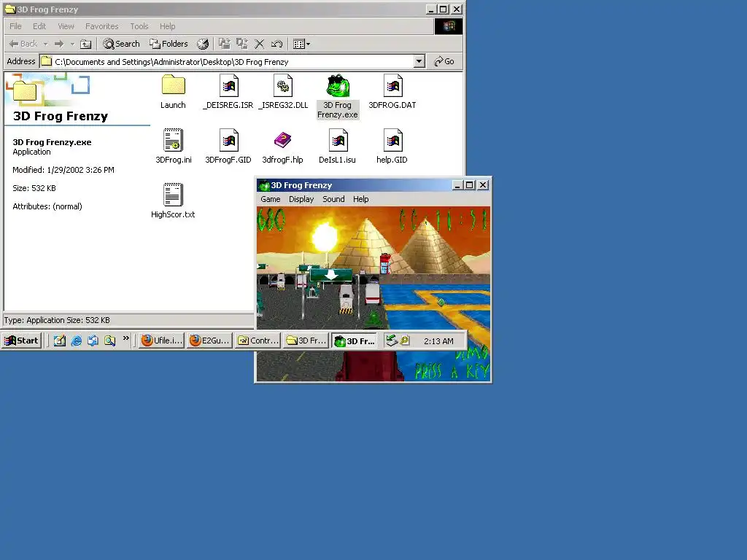Click the Delete X toolbar icon
Viewport: 747px width, 560px height.
click(x=259, y=44)
